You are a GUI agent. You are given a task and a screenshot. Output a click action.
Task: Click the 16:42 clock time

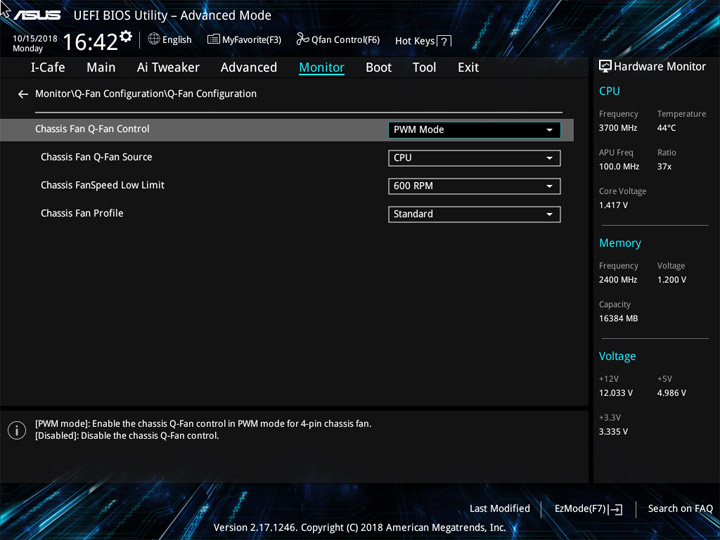pos(90,42)
